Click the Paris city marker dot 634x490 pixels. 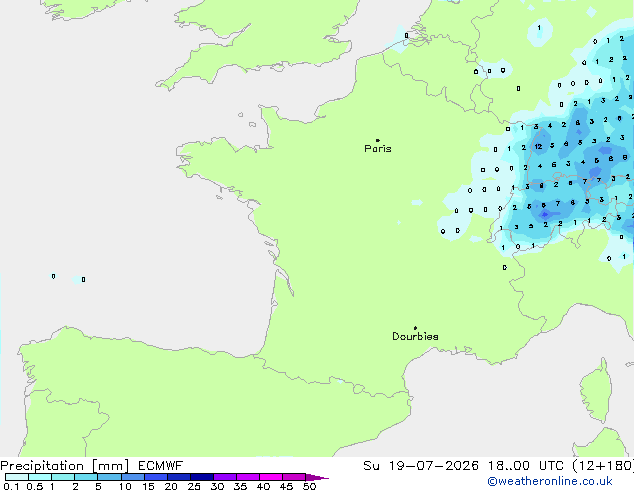coord(378,140)
